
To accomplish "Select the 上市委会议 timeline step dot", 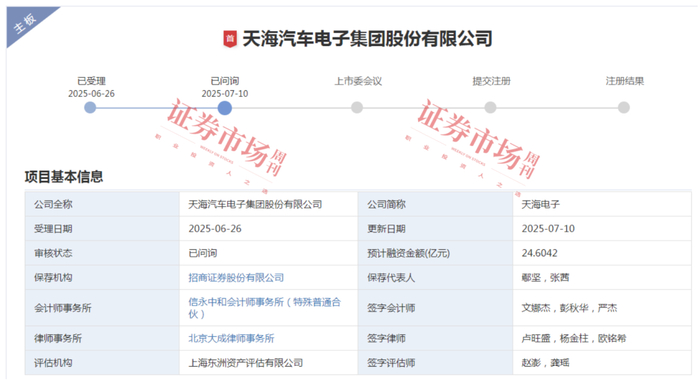I will pyautogui.click(x=357, y=108).
